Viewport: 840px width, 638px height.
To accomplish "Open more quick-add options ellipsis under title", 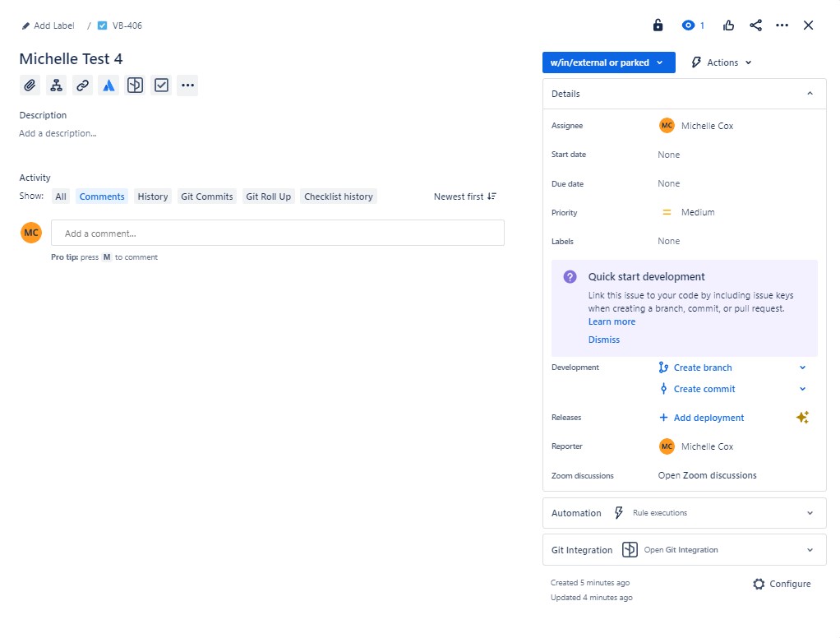I will coord(187,86).
